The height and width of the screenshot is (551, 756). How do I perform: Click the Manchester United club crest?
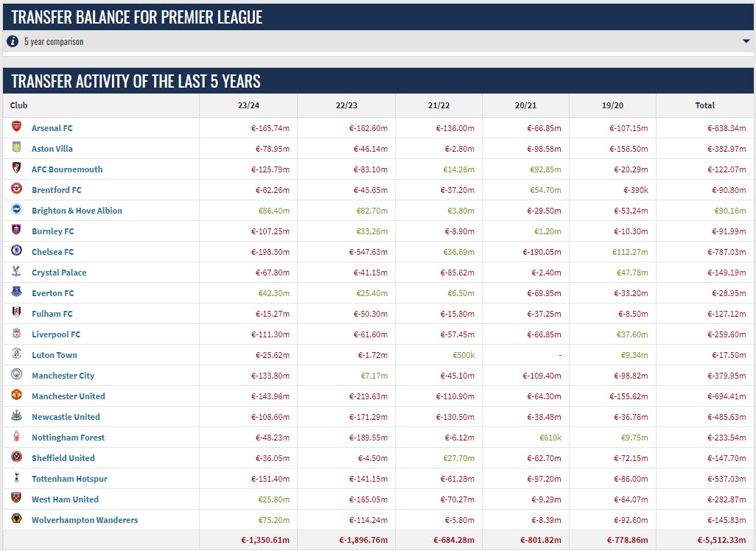point(16,395)
